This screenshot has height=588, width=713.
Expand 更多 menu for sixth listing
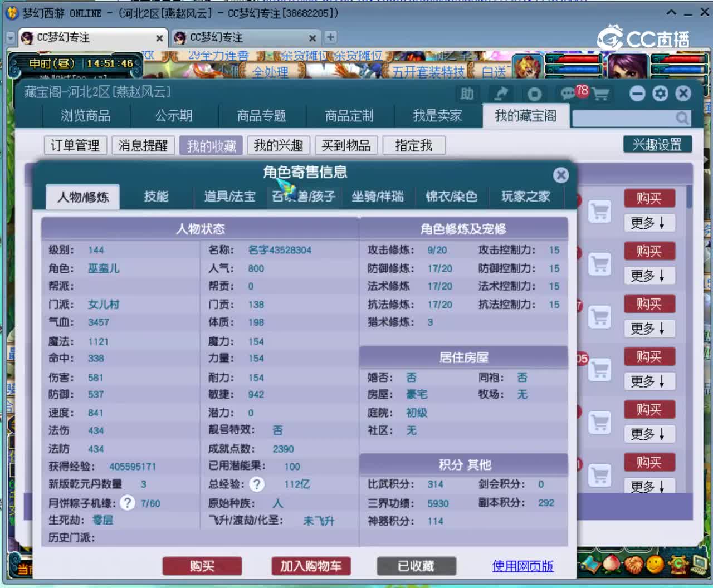coord(648,486)
